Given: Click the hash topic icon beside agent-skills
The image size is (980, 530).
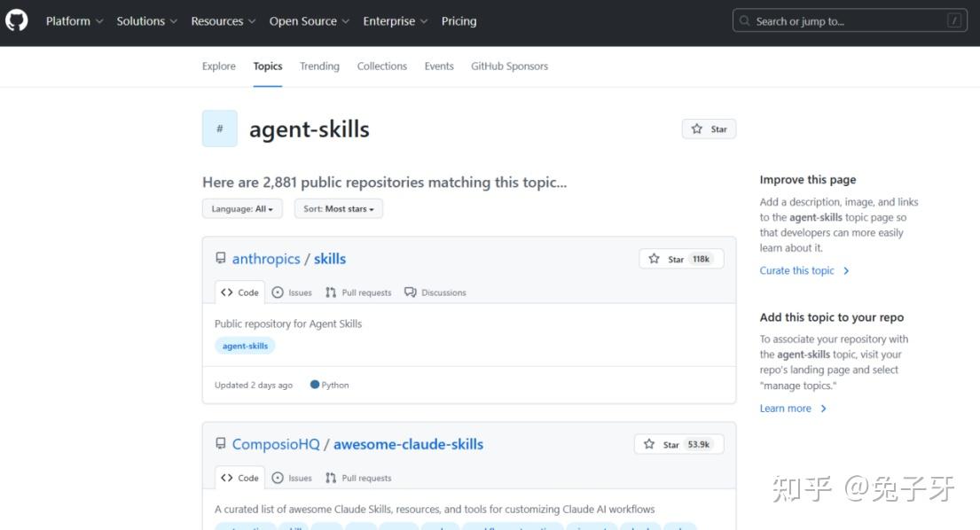Looking at the screenshot, I should click(219, 129).
